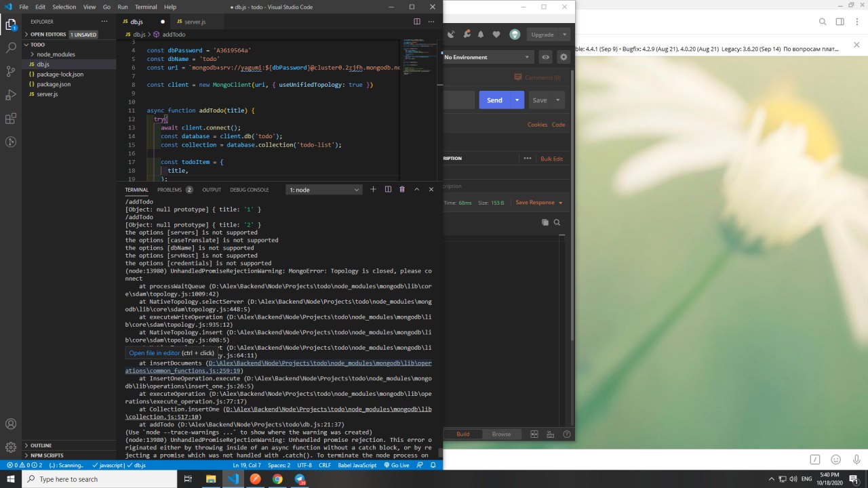This screenshot has height=488, width=868.
Task: Split the terminal panel
Action: coord(388,190)
